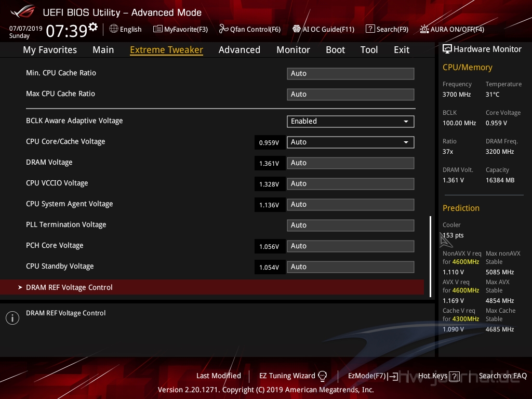
Task: Click the 5085 MHz Max nonAVX value
Action: [x=500, y=272]
